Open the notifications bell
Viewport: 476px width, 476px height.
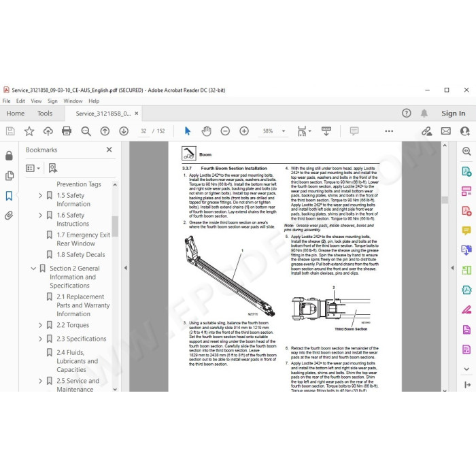coord(424,114)
